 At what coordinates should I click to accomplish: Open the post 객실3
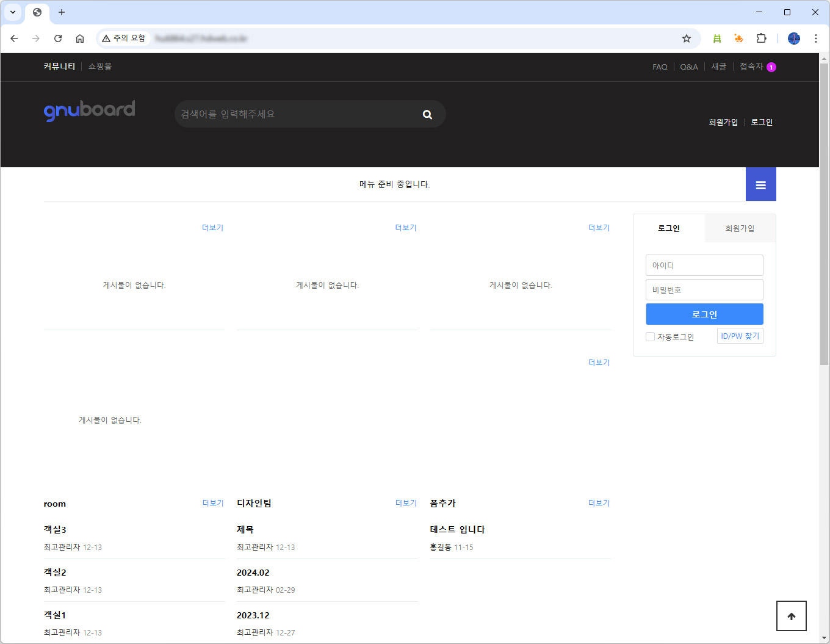tap(55, 529)
